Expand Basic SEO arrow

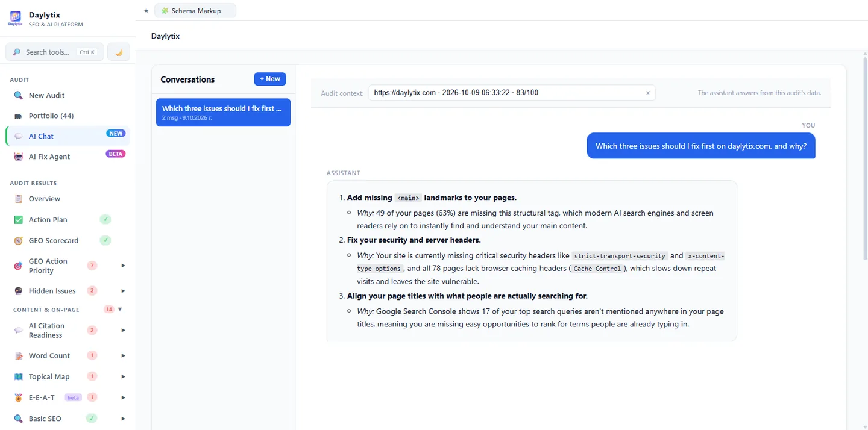tap(123, 419)
